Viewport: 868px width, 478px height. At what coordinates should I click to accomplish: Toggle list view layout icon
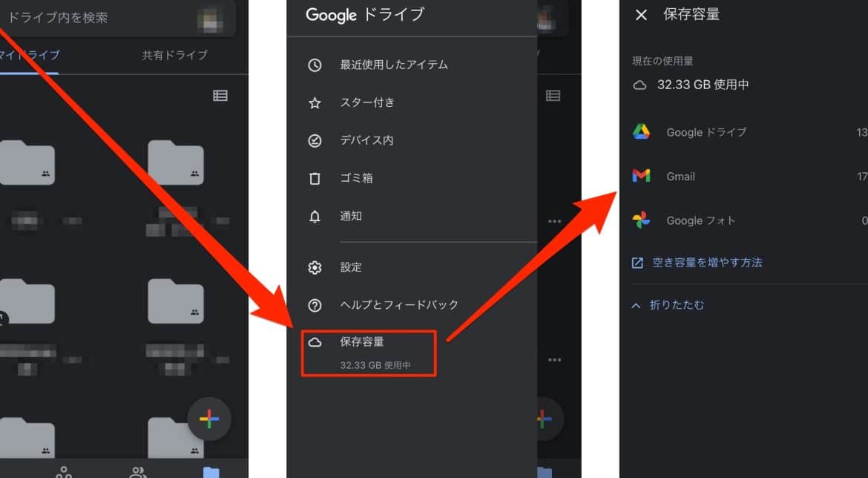[220, 96]
